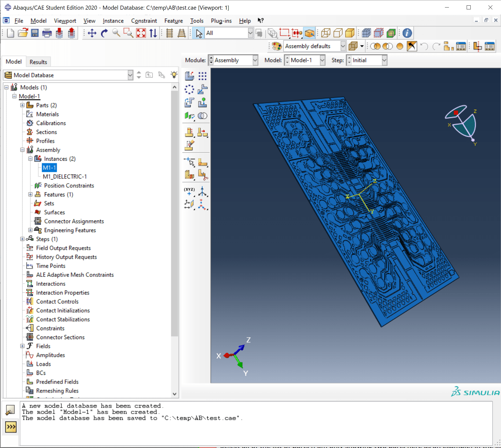Collapse the Instances tree branch
The width and height of the screenshot is (501, 448).
point(30,159)
